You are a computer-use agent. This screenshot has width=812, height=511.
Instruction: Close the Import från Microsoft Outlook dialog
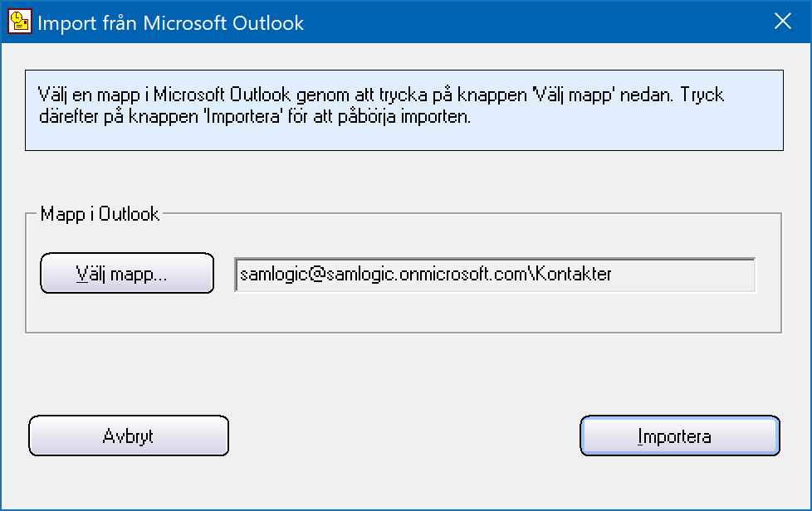(782, 22)
